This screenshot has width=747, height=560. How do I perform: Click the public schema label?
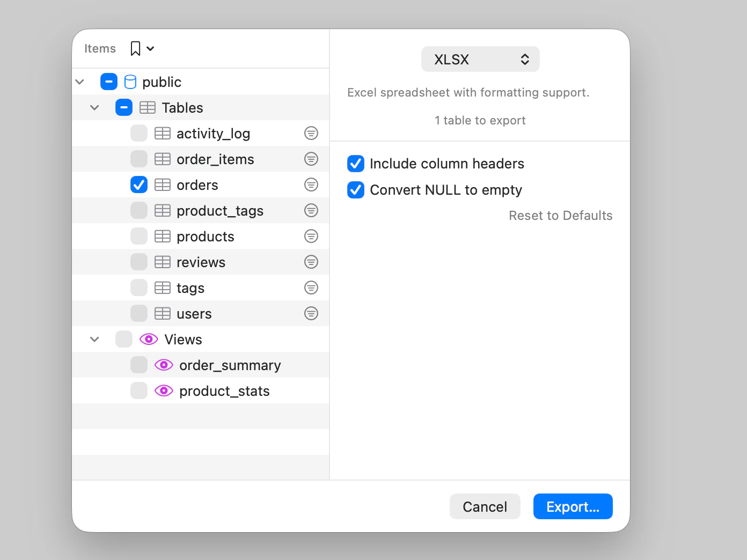tap(162, 82)
